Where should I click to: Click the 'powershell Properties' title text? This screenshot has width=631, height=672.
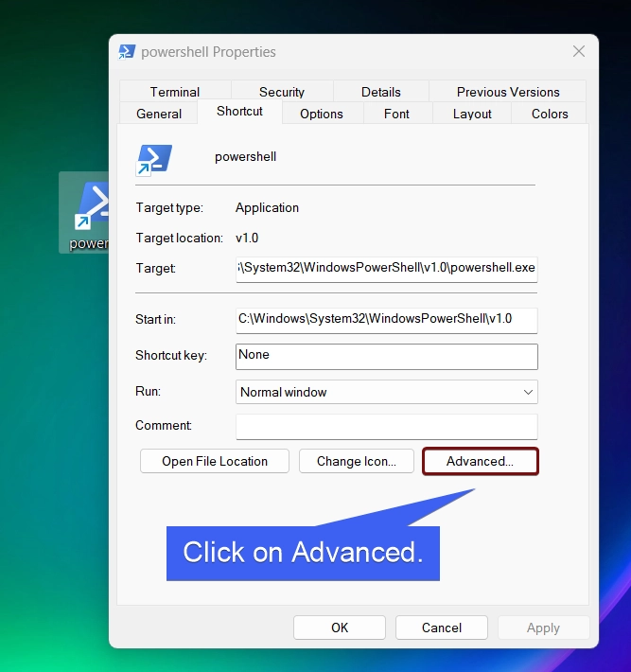click(x=208, y=52)
